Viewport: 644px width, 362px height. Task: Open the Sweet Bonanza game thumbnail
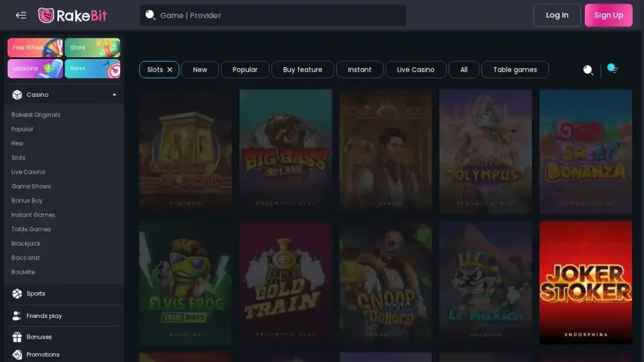pos(586,151)
